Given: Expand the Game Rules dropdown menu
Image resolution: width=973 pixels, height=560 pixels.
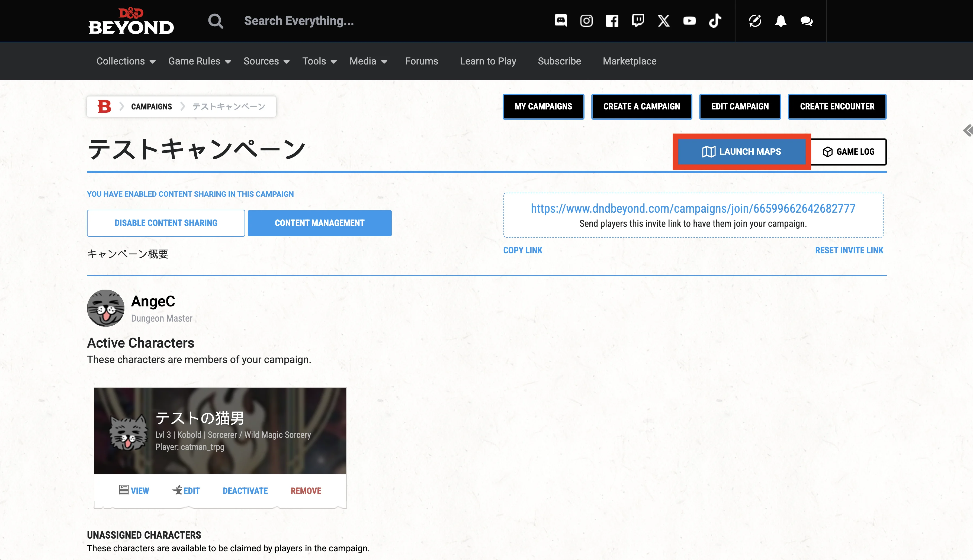Looking at the screenshot, I should pyautogui.click(x=199, y=61).
